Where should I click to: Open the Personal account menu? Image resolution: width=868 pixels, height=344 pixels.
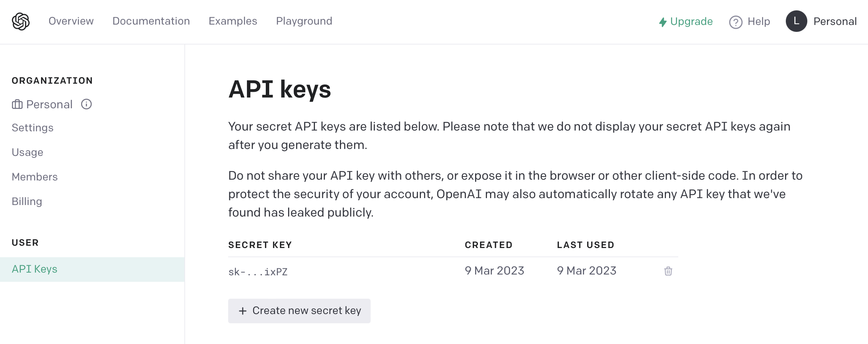click(821, 21)
